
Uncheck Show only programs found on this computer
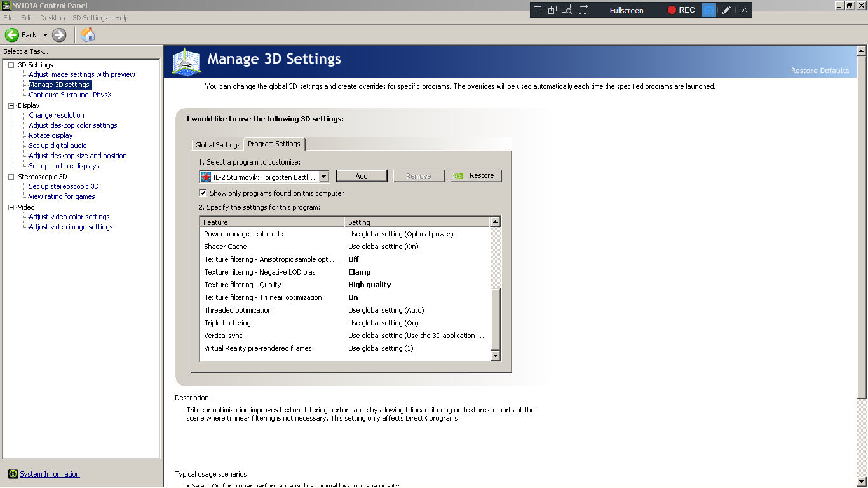pos(203,193)
